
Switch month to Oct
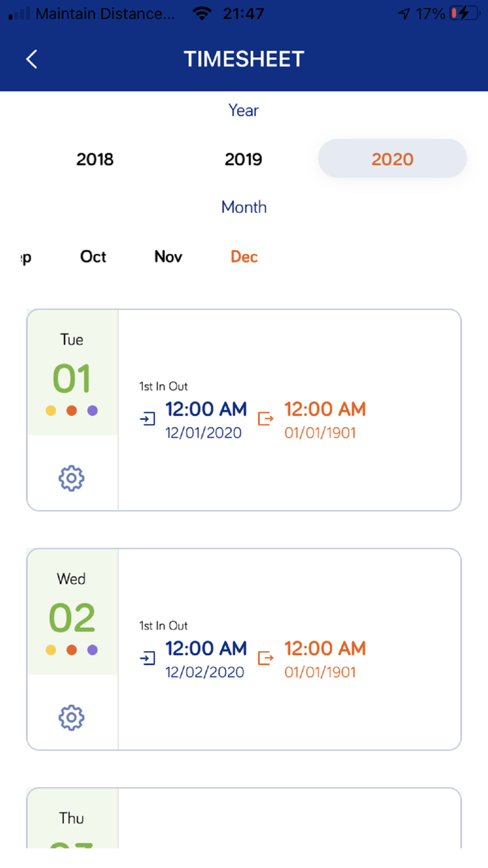(93, 257)
